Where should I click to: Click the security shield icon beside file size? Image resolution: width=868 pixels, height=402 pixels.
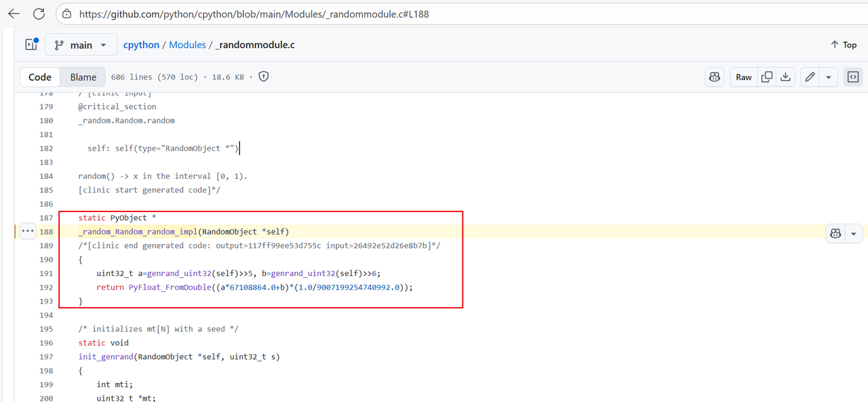coord(264,77)
